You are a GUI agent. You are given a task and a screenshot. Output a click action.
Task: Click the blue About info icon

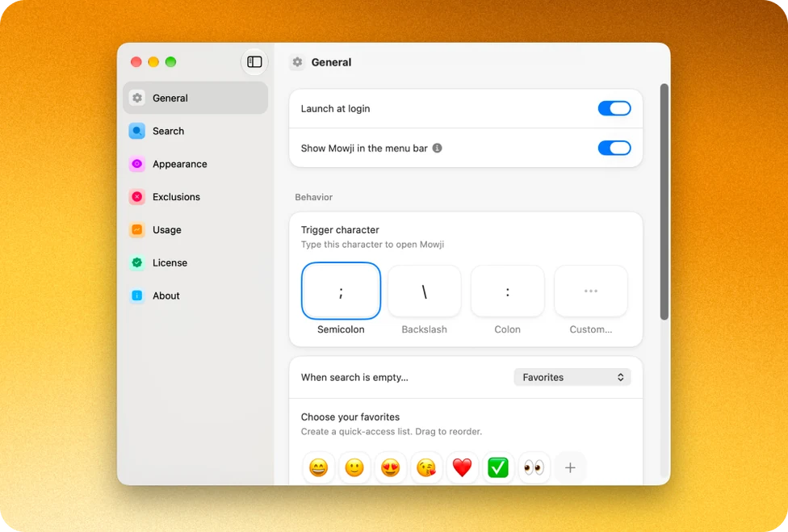(136, 295)
